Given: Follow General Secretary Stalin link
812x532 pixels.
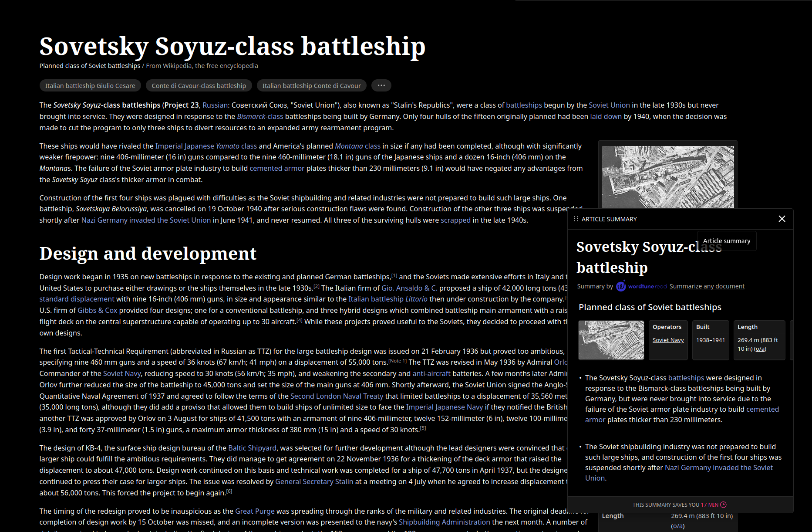Looking at the screenshot, I should (x=314, y=481).
